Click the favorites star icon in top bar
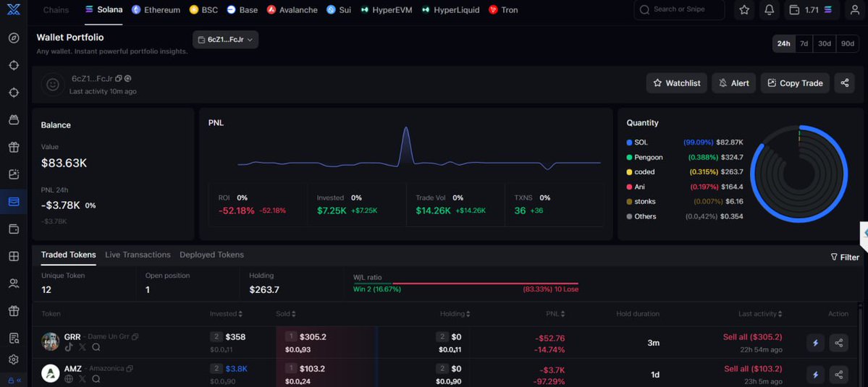The height and width of the screenshot is (387, 868). 744,10
